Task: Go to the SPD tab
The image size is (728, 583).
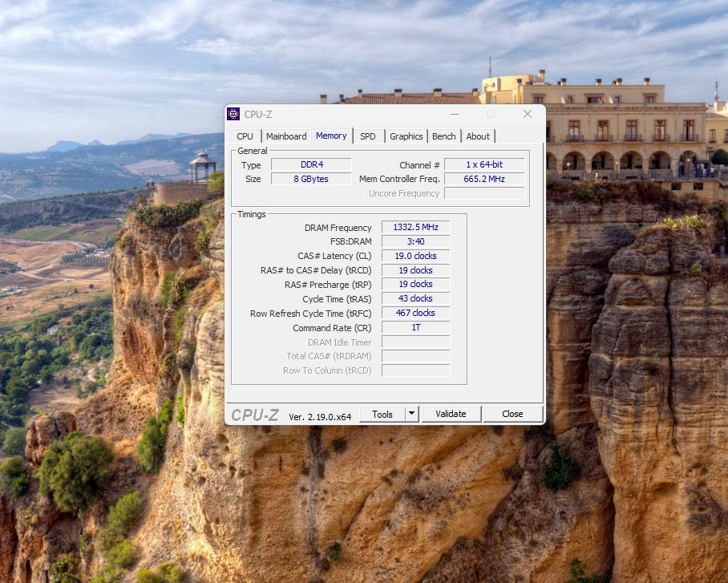Action: [368, 136]
